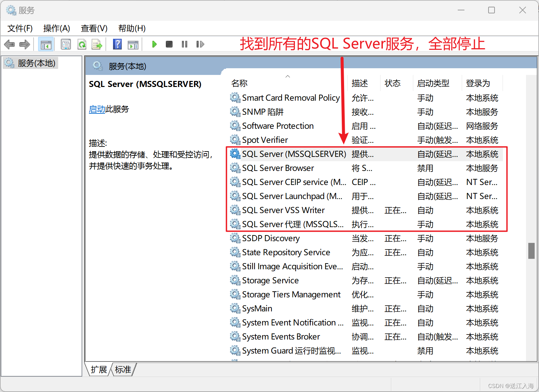Select the Storage Service name
Image resolution: width=539 pixels, height=392 pixels.
click(x=271, y=280)
